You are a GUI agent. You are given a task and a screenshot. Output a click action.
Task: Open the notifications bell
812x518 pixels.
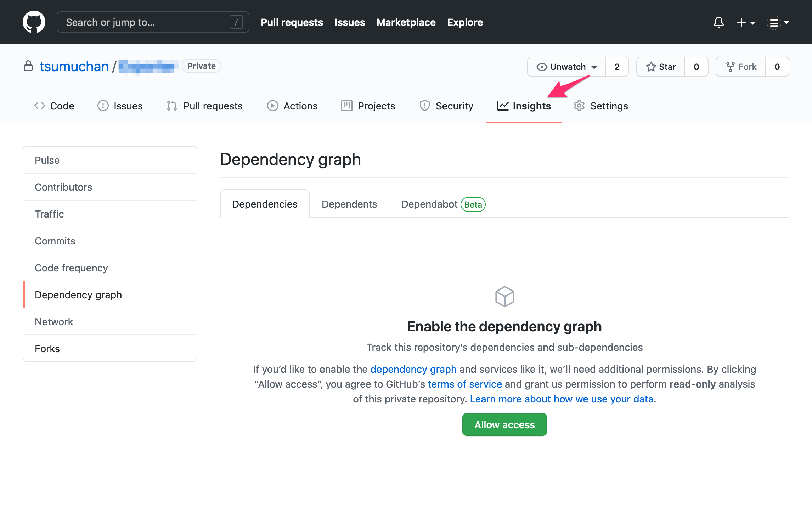pos(718,22)
